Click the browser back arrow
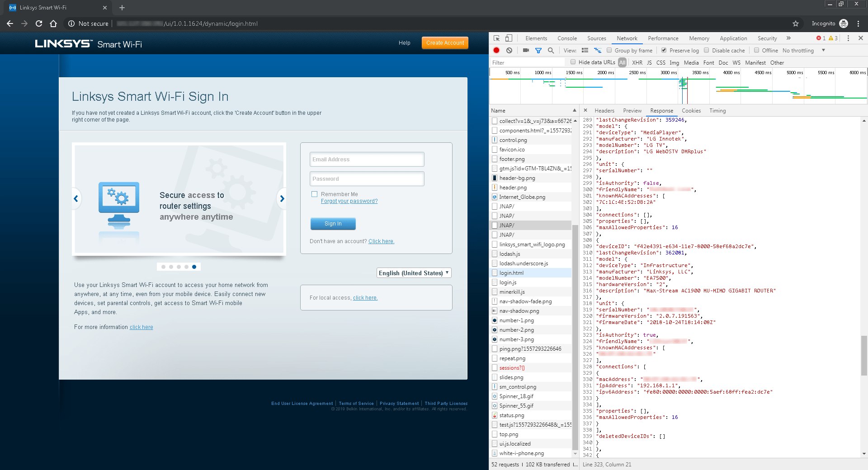This screenshot has height=470, width=868. coord(10,23)
